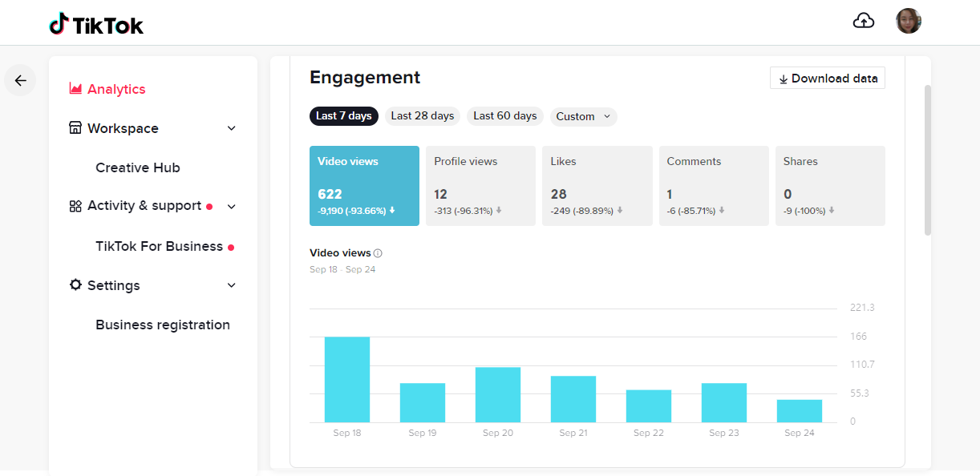This screenshot has height=476, width=980.
Task: Click the 55.3 axis label
Action: 860,393
